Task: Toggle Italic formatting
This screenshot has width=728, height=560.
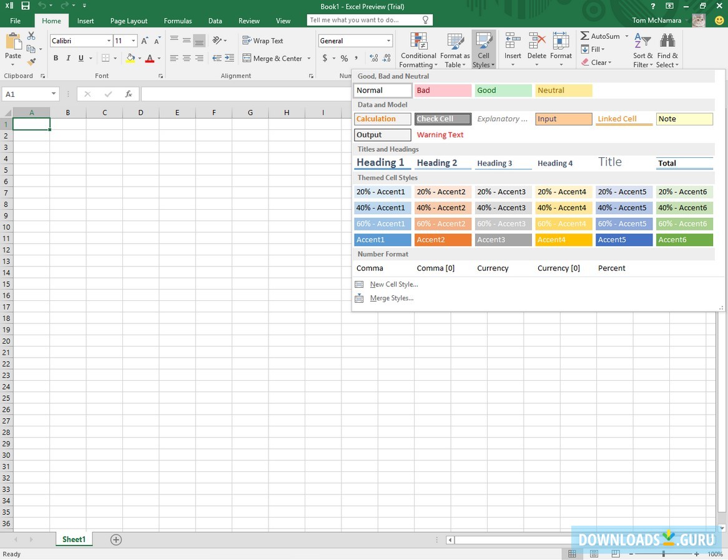Action: [x=68, y=57]
